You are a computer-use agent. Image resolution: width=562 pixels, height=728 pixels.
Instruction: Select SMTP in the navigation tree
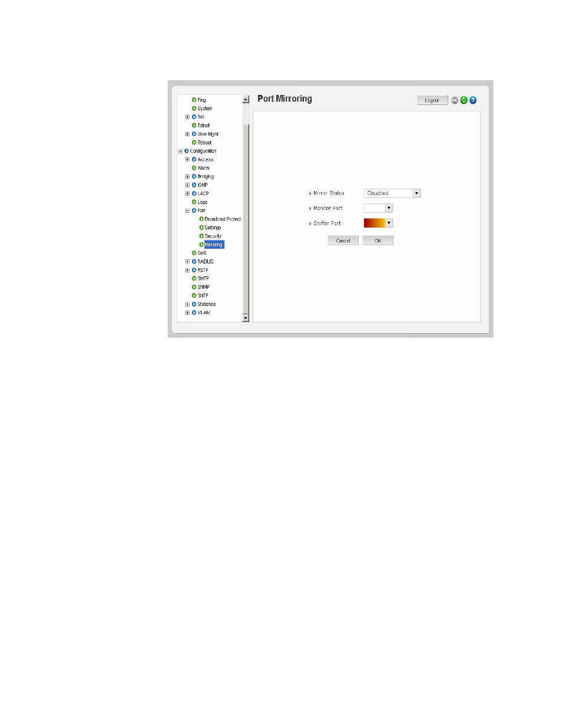pyautogui.click(x=203, y=279)
